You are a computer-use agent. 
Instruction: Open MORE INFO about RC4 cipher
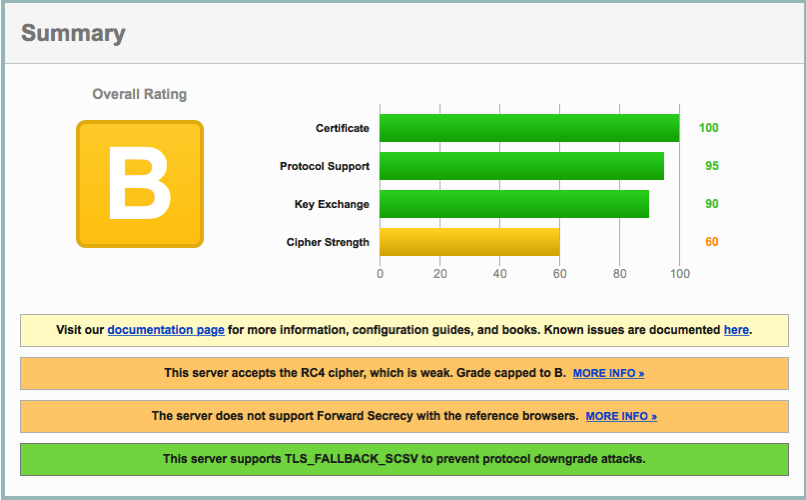(x=609, y=374)
